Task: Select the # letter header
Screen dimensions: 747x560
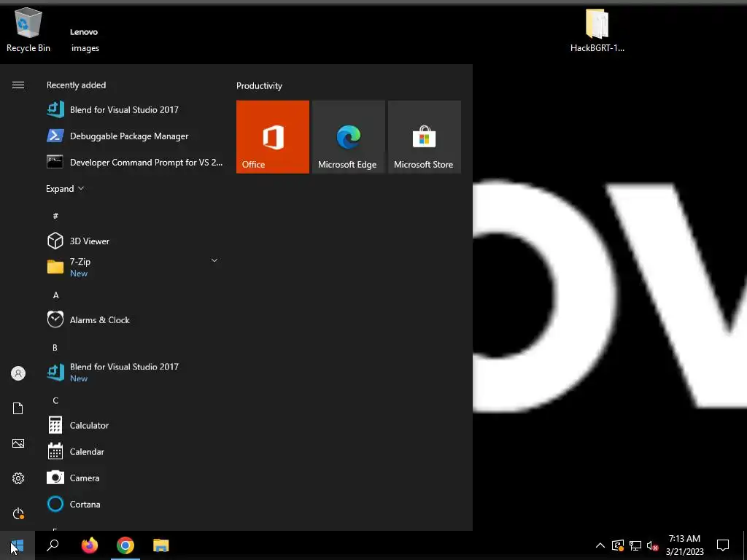Action: pyautogui.click(x=55, y=216)
